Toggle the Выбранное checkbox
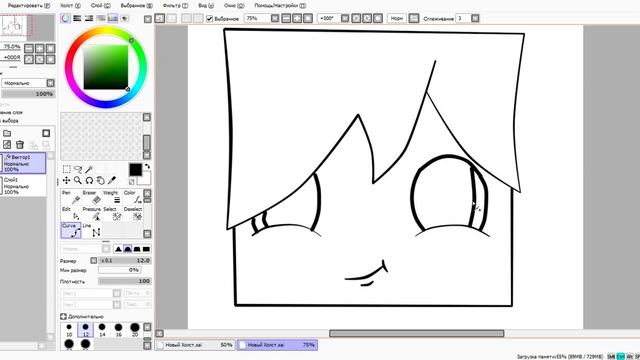The height and width of the screenshot is (360, 640). tap(209, 19)
